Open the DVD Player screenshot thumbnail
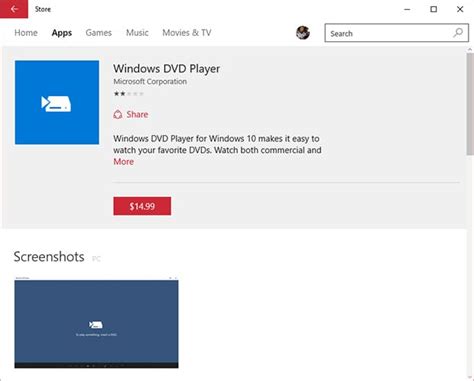Screen dimensions: 474x381 pyautogui.click(x=96, y=322)
